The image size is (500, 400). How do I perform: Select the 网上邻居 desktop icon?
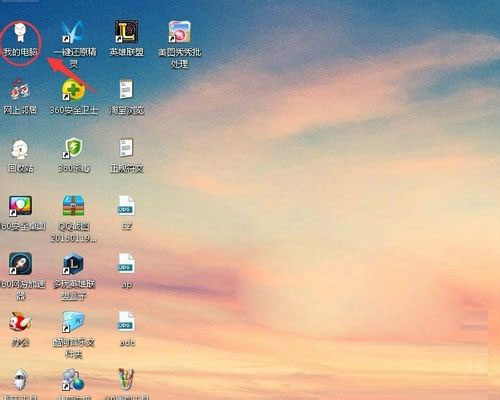point(20,90)
